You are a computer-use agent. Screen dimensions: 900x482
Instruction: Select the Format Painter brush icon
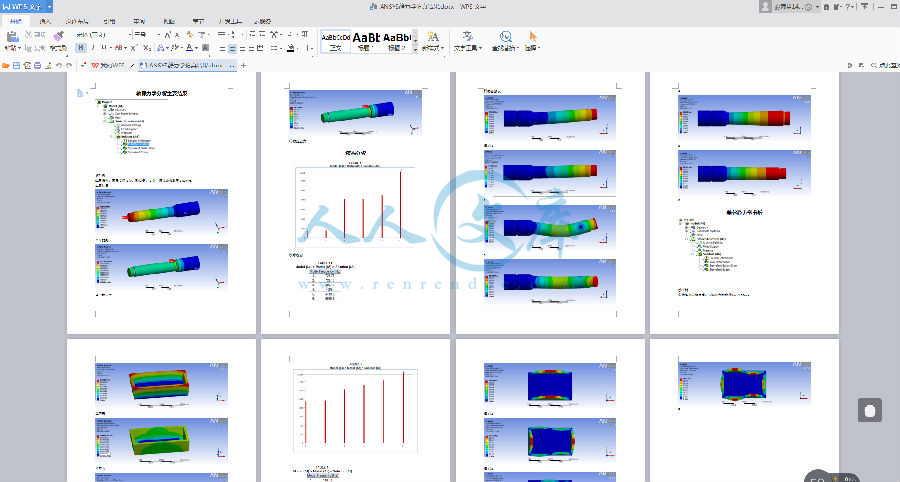[x=58, y=37]
